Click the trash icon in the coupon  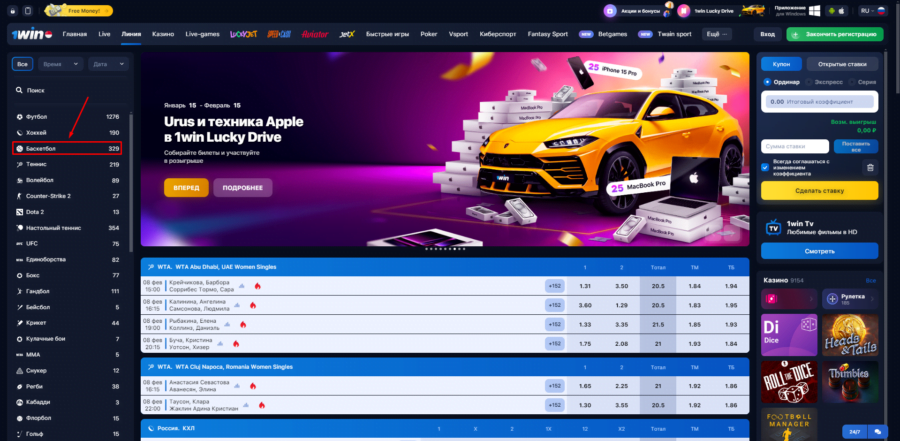click(870, 167)
